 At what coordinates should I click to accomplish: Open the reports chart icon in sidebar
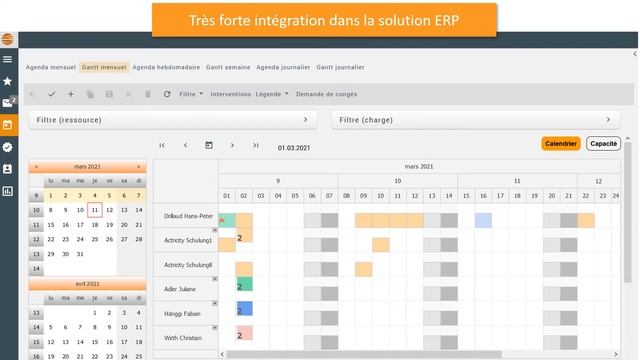pyautogui.click(x=7, y=191)
